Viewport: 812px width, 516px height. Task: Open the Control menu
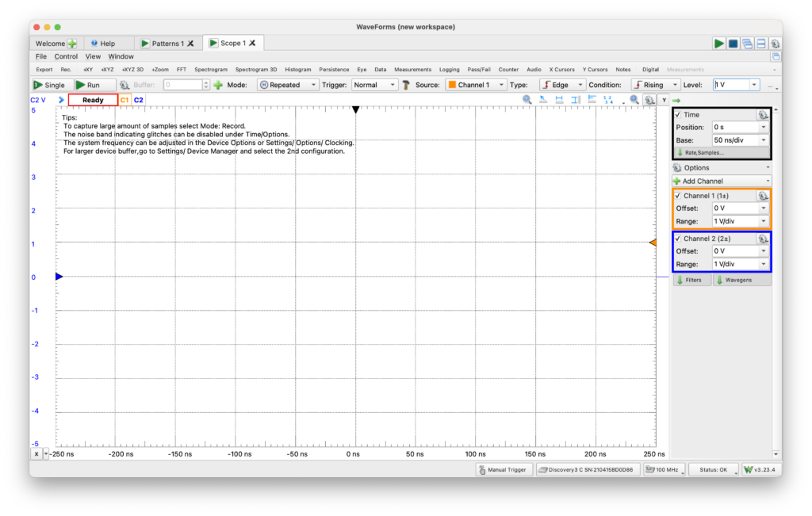click(x=66, y=56)
